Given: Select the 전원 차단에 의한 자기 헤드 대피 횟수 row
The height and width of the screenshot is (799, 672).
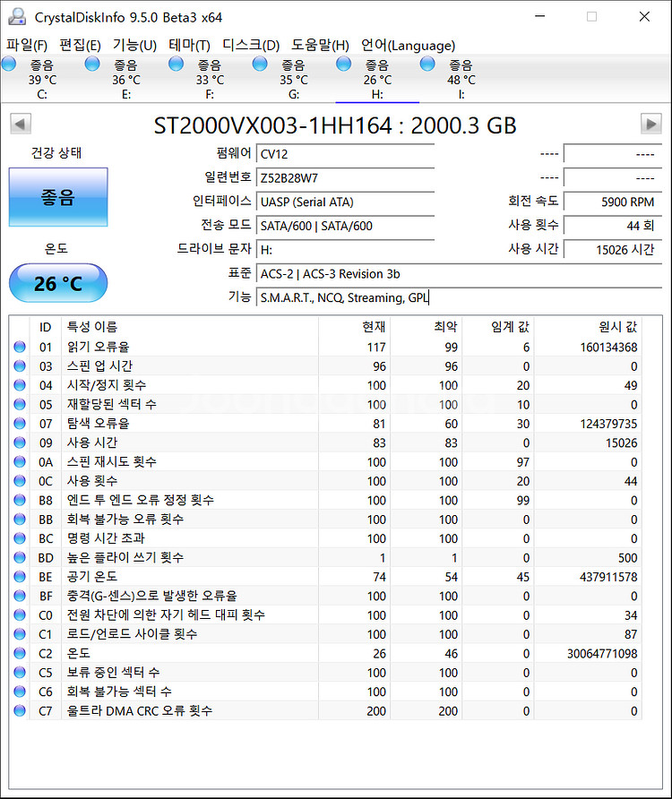Looking at the screenshot, I should [x=325, y=615].
